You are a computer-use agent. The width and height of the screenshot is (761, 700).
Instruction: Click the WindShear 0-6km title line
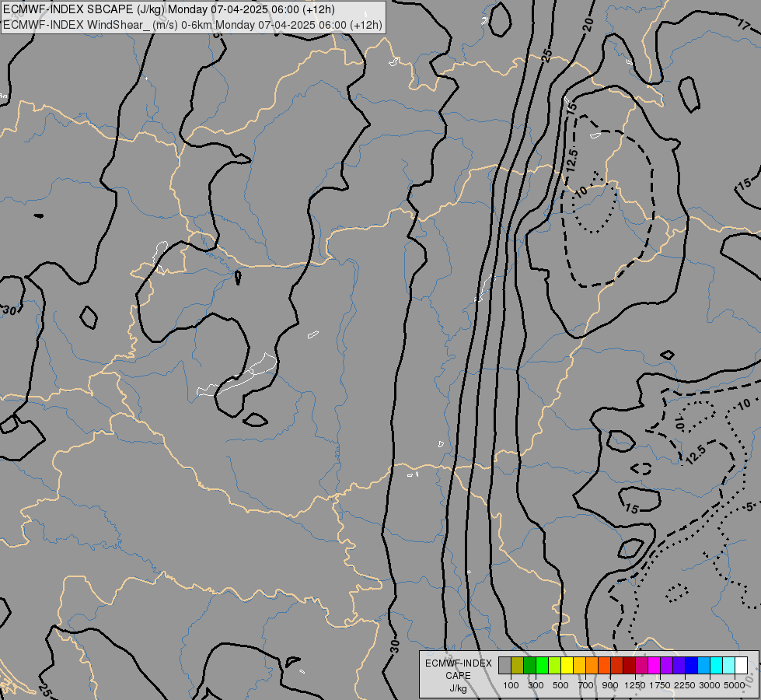click(x=192, y=25)
